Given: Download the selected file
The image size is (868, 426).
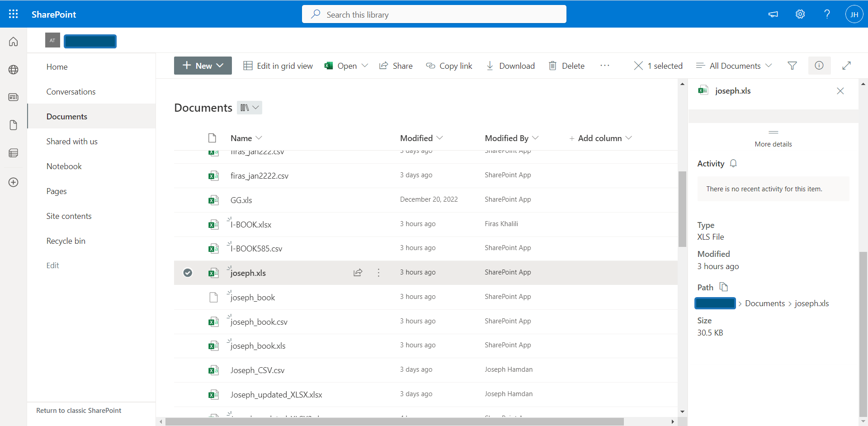Looking at the screenshot, I should pyautogui.click(x=510, y=66).
